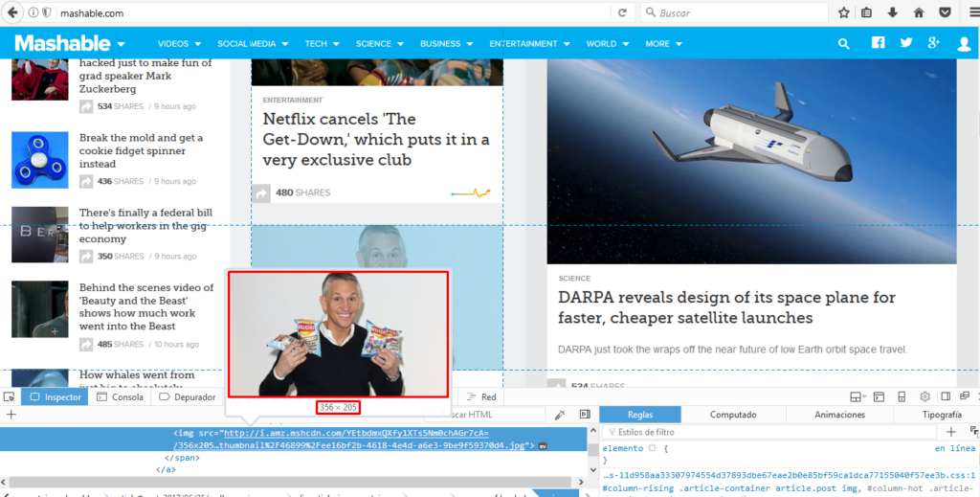Go to browser home page icon
Viewport: 980px width, 497px height.
tap(919, 12)
